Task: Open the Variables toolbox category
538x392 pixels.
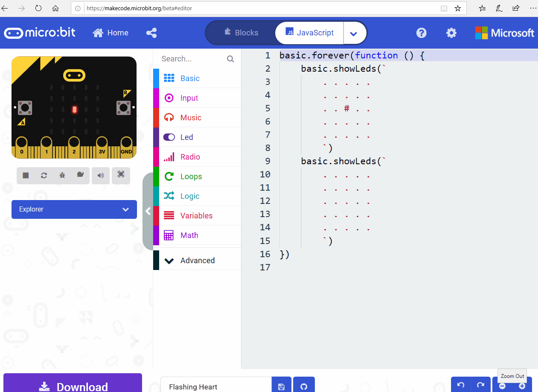Action: pos(197,215)
